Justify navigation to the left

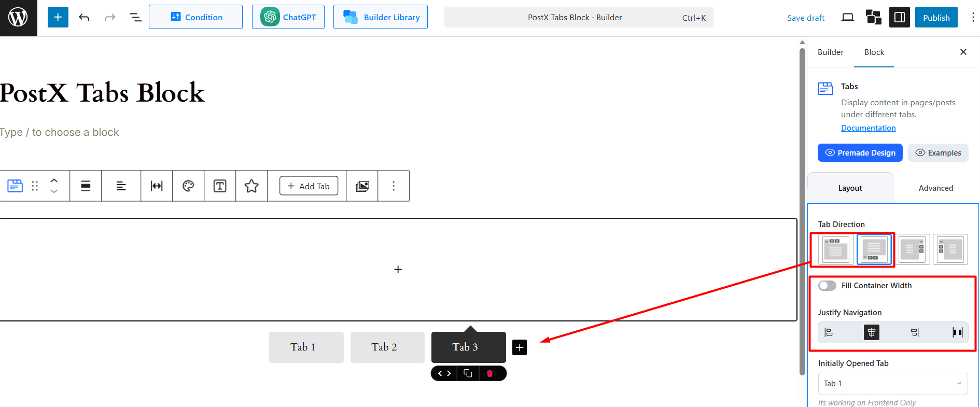pos(829,332)
